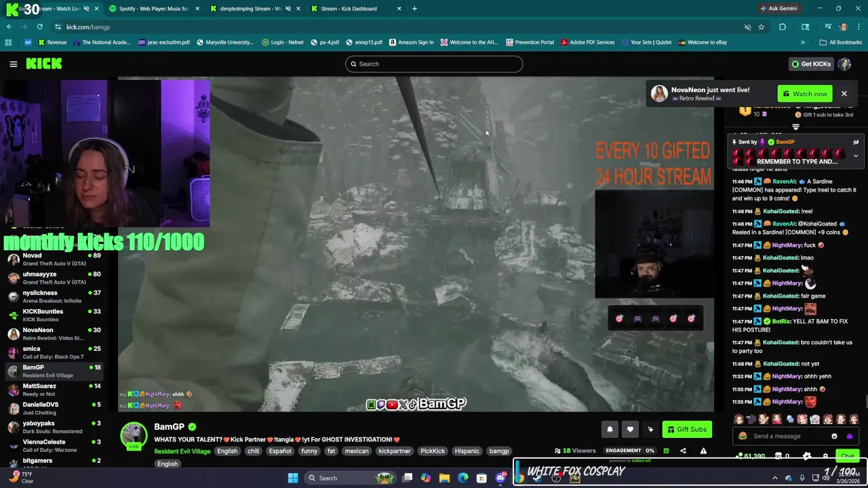
Task: Click the Get KICKs button
Action: (x=811, y=64)
